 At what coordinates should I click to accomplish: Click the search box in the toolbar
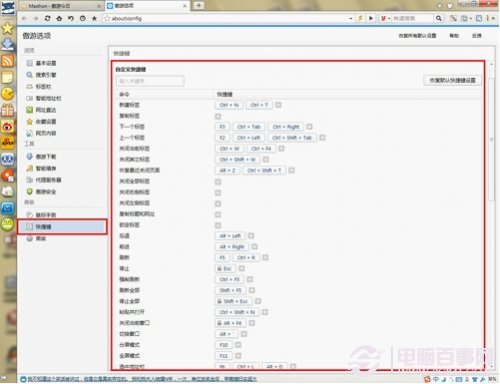(x=413, y=18)
